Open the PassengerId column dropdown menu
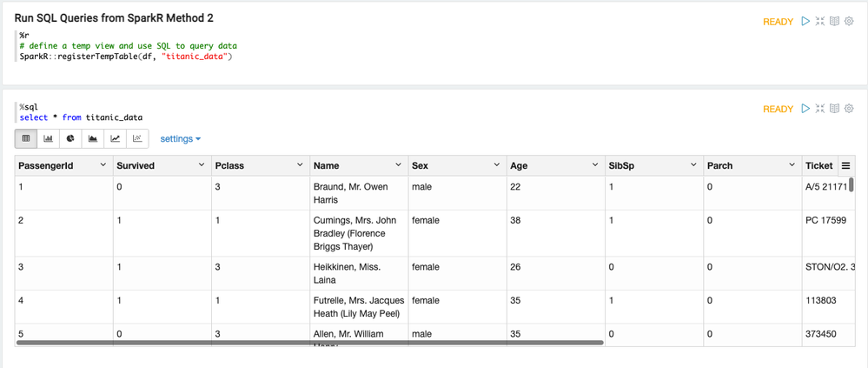This screenshot has height=368, width=868. coord(103,165)
